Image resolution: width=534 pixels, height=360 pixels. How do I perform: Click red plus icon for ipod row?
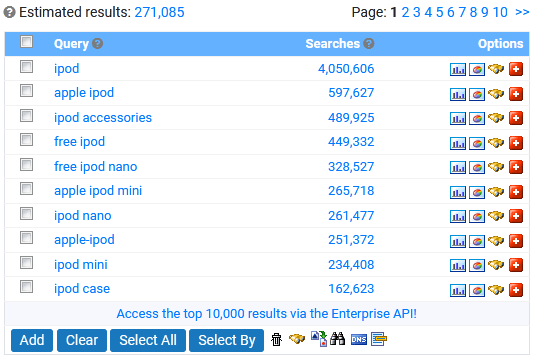coord(516,69)
